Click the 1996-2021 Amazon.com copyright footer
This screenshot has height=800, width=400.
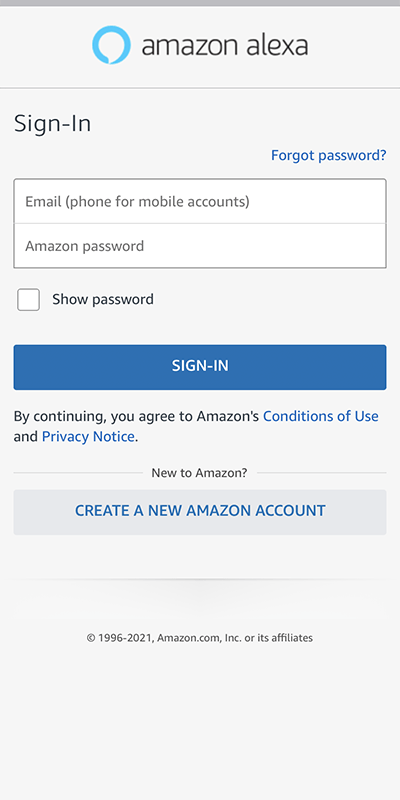coord(199,638)
